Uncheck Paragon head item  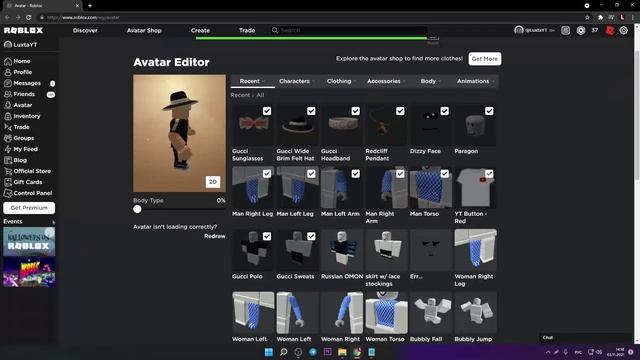click(489, 111)
